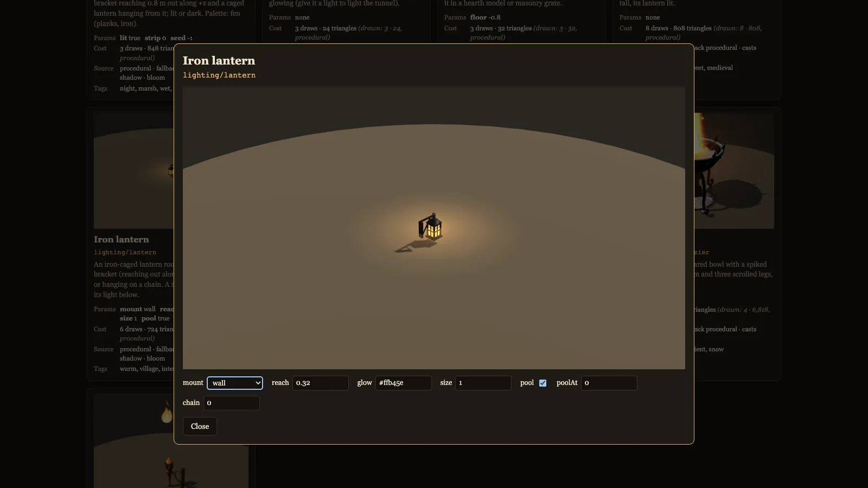Open the Iron lantern card thumbnail behind dialog
Screen dimensions: 868x488
click(133, 171)
